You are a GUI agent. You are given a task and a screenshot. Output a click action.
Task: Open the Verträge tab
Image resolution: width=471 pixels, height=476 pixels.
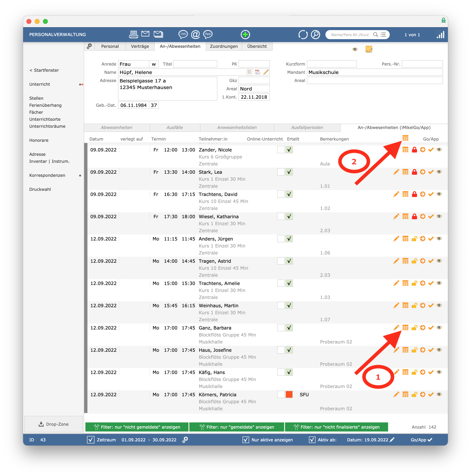(x=140, y=46)
